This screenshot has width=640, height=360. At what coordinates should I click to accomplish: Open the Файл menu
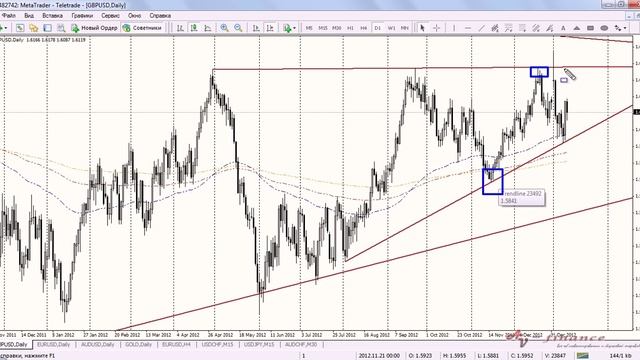[9, 16]
